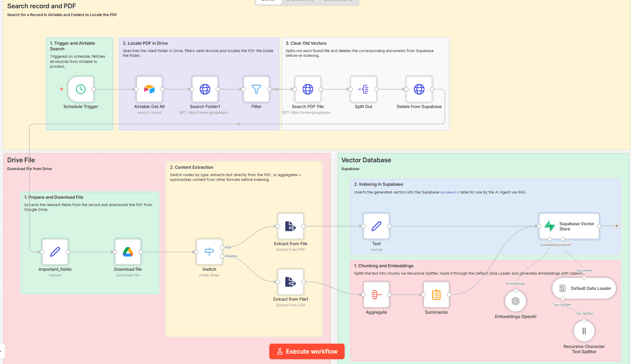Click the 'search: record' text under Airtable
631x364 pixels.
149,112
